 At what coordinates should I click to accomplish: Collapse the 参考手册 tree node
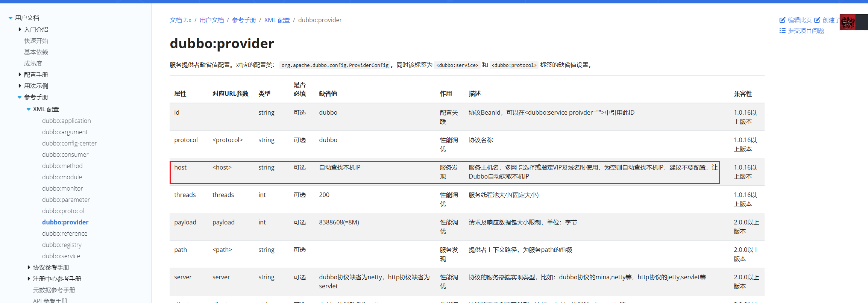tap(20, 97)
